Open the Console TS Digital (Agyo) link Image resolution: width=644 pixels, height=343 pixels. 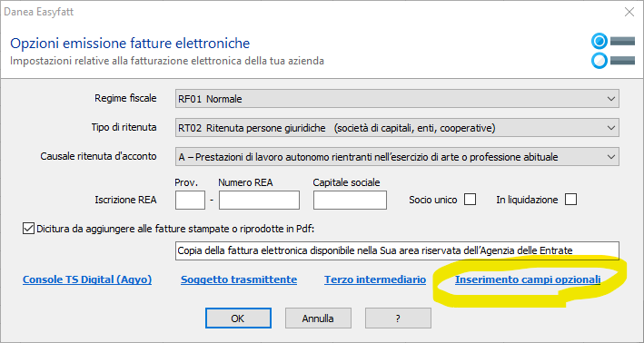coord(87,279)
